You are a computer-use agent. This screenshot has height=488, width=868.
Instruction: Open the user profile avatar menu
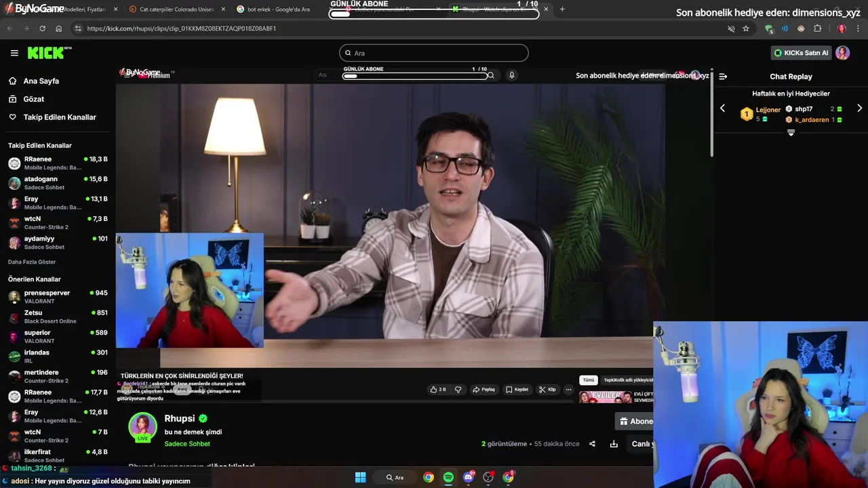tap(843, 53)
